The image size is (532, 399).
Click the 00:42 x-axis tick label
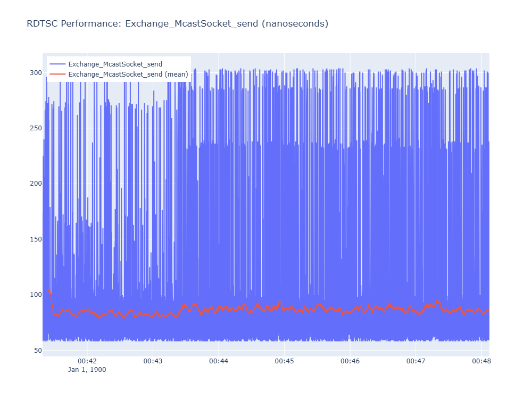(x=87, y=361)
